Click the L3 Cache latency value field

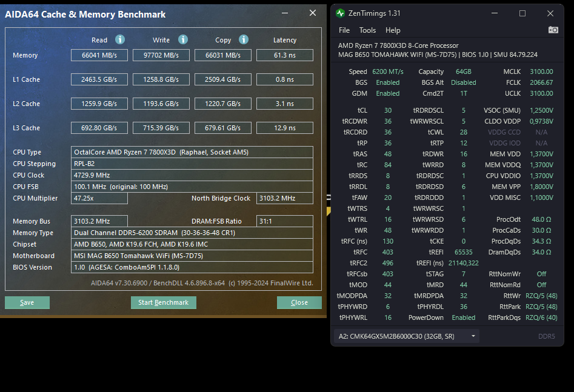pyautogui.click(x=285, y=128)
